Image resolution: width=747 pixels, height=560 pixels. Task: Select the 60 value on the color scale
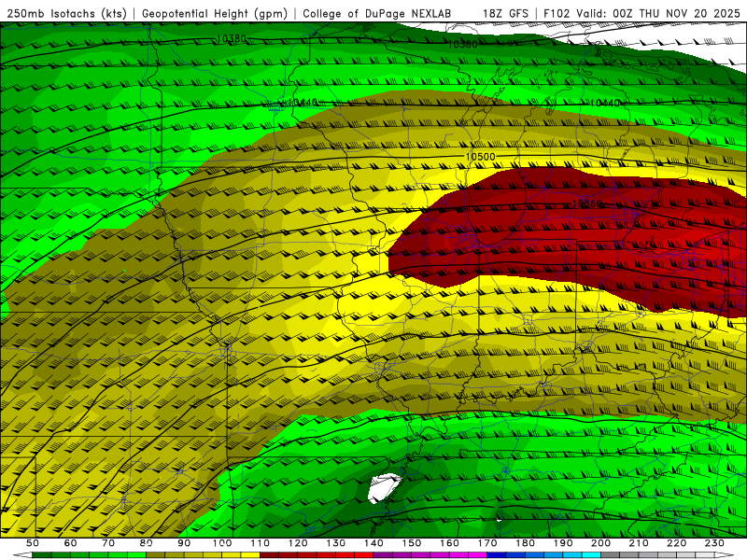point(70,543)
